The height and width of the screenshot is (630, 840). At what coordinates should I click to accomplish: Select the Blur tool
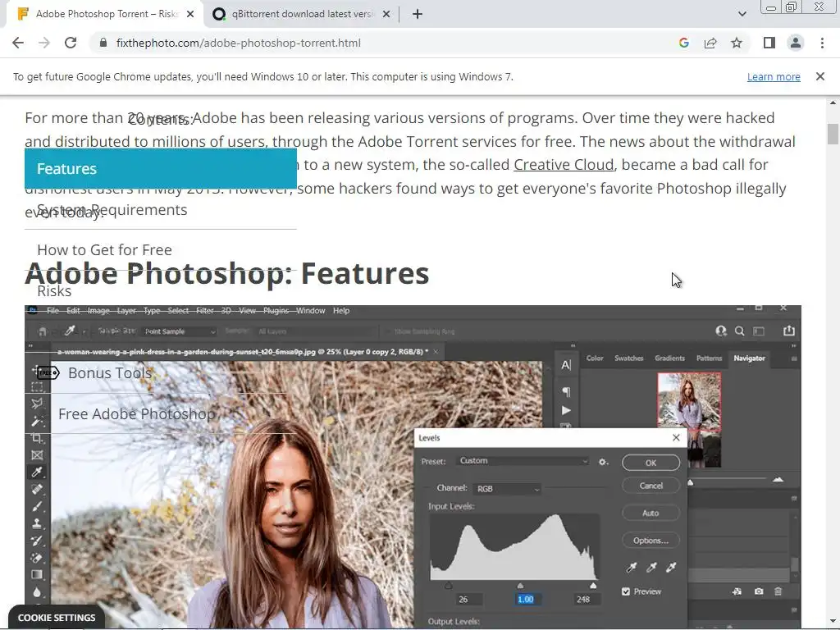[x=37, y=592]
